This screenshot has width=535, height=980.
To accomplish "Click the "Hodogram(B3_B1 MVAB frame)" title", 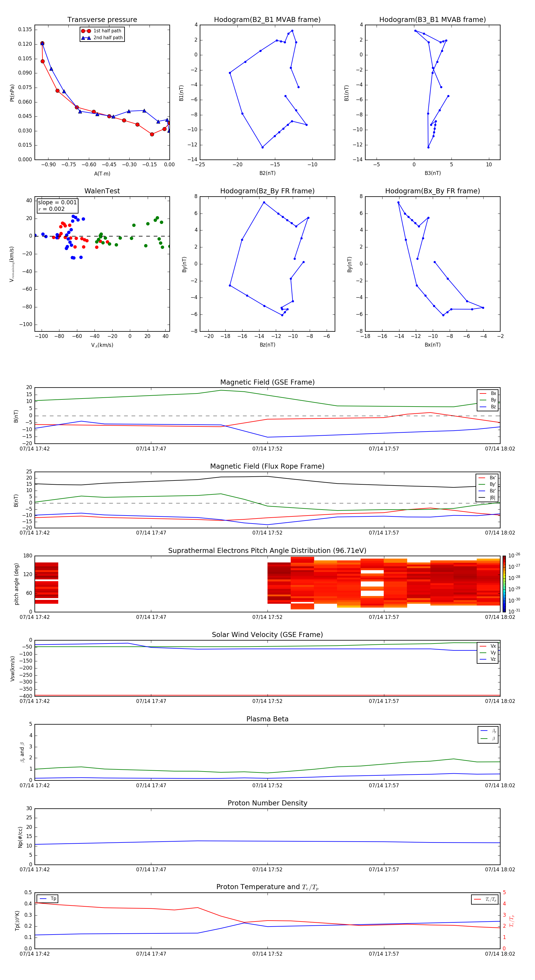I will pos(432,19).
